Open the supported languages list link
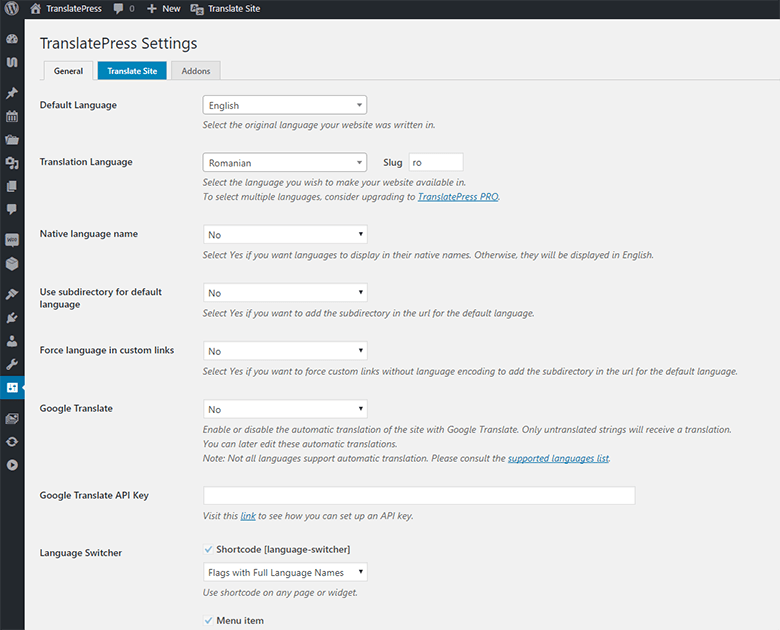 tap(558, 458)
